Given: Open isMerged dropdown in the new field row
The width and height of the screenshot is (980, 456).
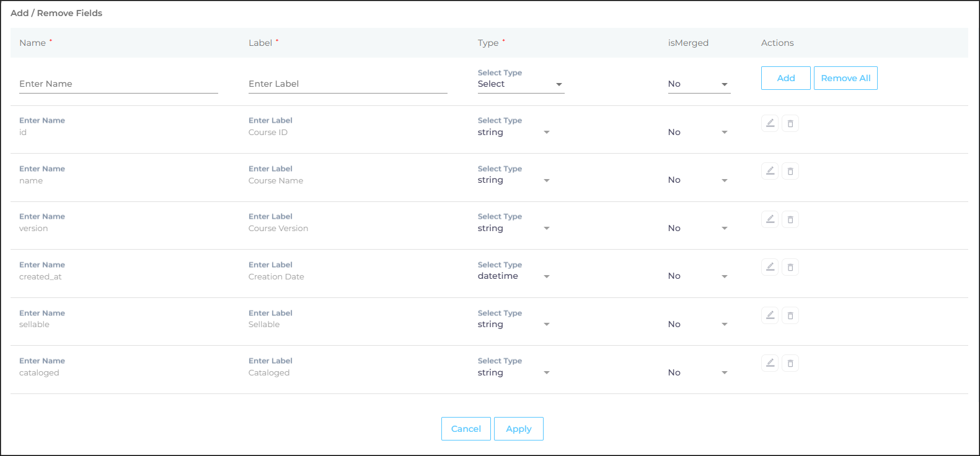Looking at the screenshot, I should coord(699,84).
